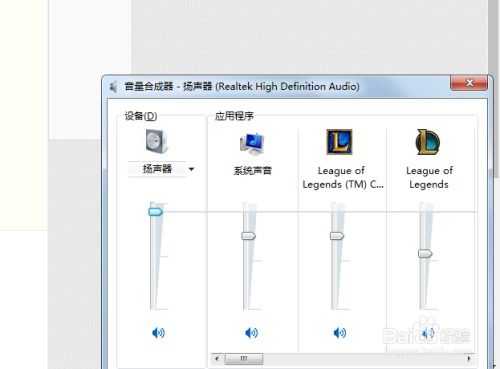This screenshot has width=500, height=369.
Task: Mute the 扬声器 device volume
Action: coord(158,333)
